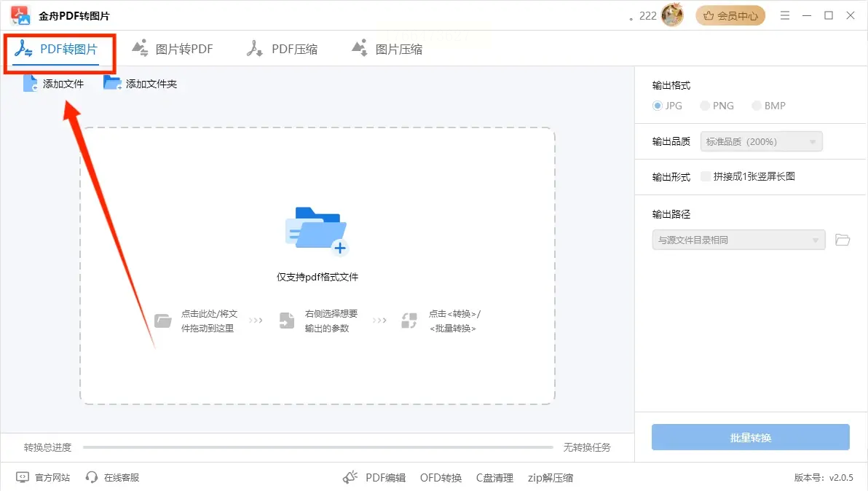Click the 官方网站 monitor icon
The image size is (868, 491).
[22, 477]
